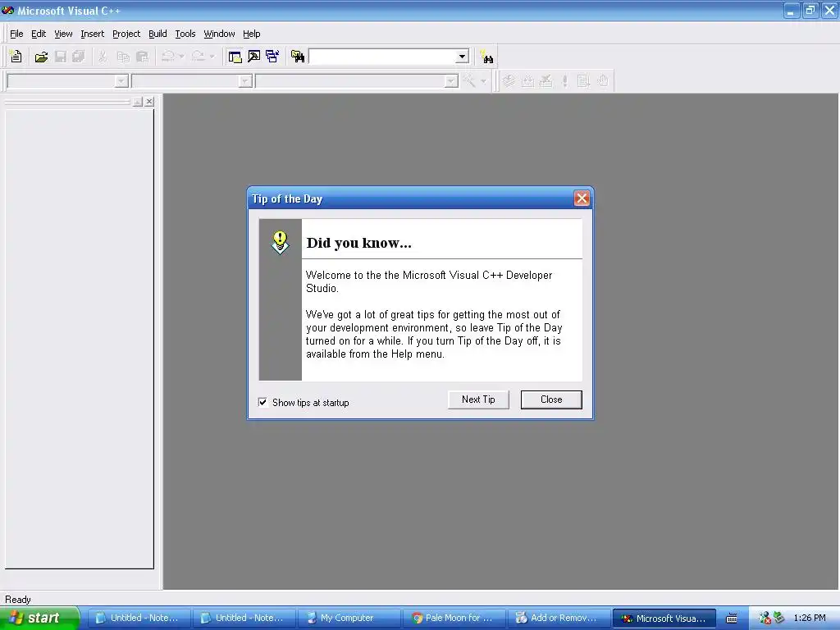
Task: Close the Tip of the Day dialog with X
Action: (582, 199)
